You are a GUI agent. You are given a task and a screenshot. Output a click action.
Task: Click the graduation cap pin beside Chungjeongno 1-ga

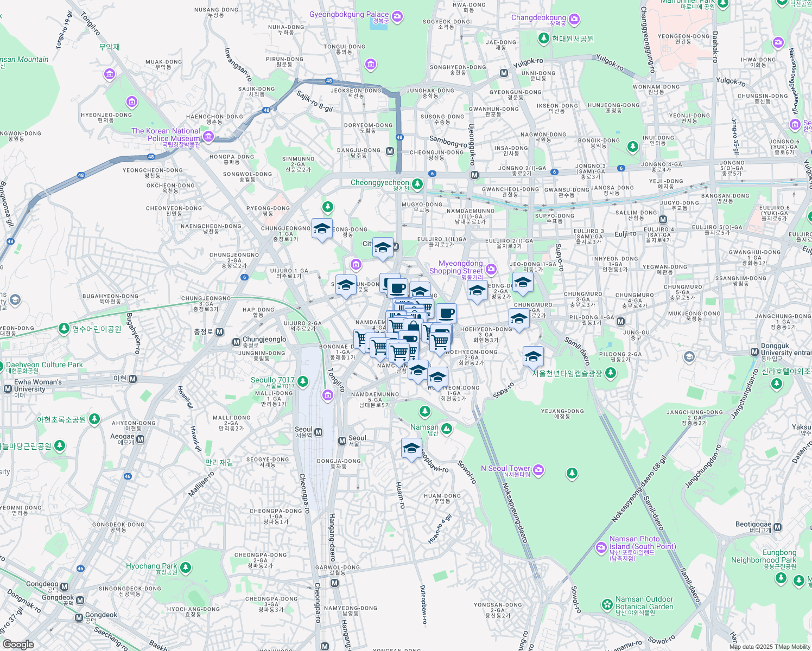pyautogui.click(x=321, y=228)
